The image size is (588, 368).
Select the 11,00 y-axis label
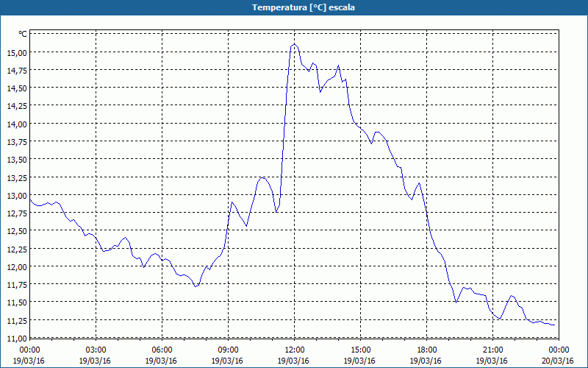pos(17,338)
